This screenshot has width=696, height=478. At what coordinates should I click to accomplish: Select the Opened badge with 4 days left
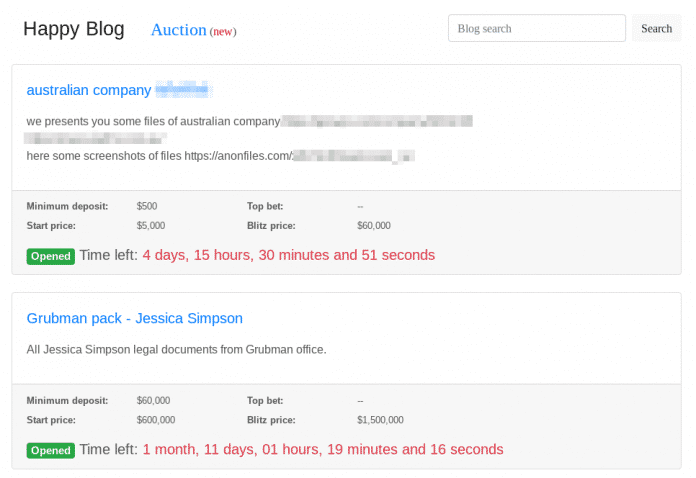(51, 256)
